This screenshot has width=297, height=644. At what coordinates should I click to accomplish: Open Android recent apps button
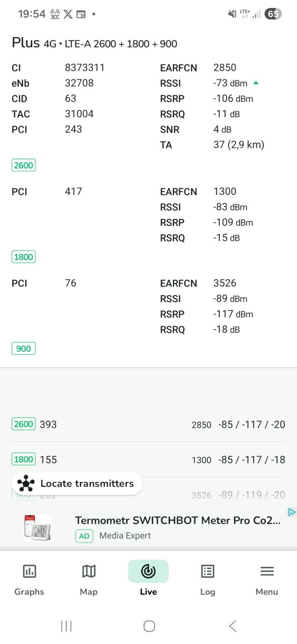point(66,626)
